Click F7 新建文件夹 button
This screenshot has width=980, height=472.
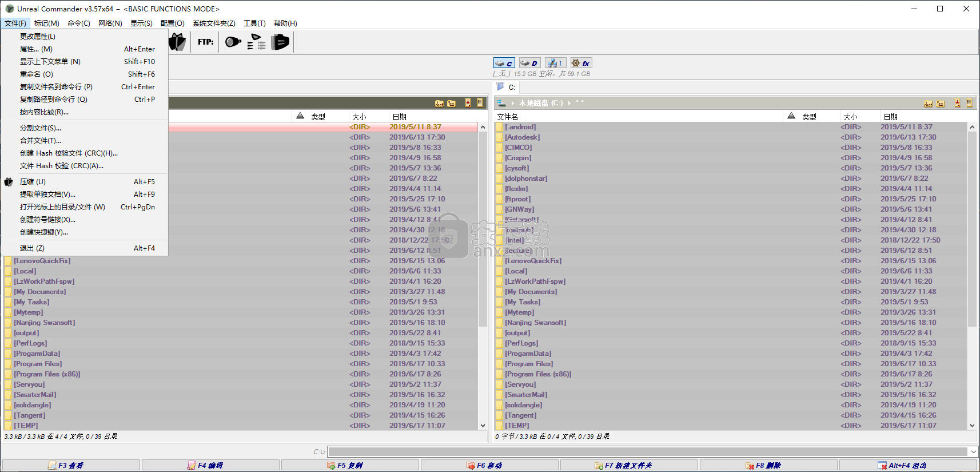[629, 466]
